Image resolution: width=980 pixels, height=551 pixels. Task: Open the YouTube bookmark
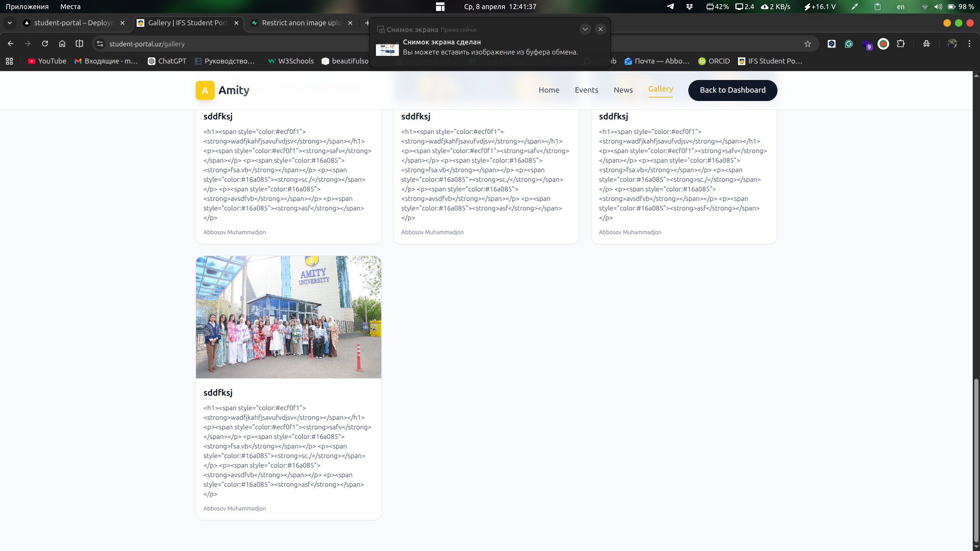[47, 61]
